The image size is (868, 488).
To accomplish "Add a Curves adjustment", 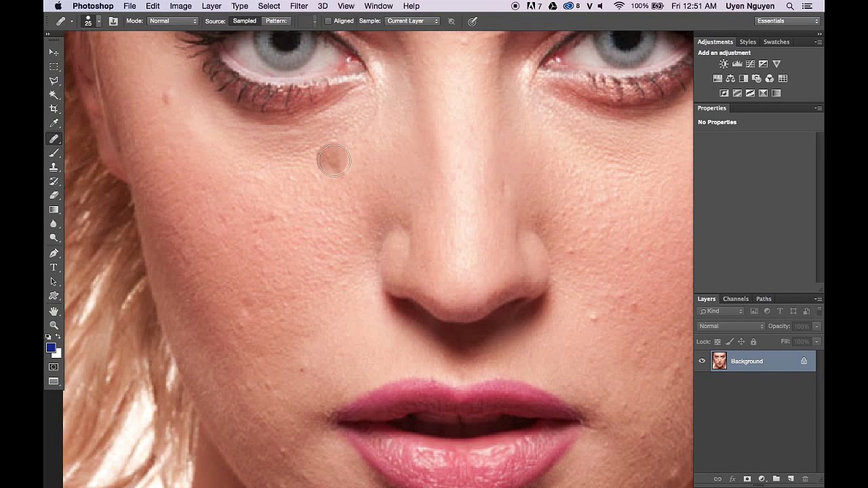I will click(x=750, y=64).
